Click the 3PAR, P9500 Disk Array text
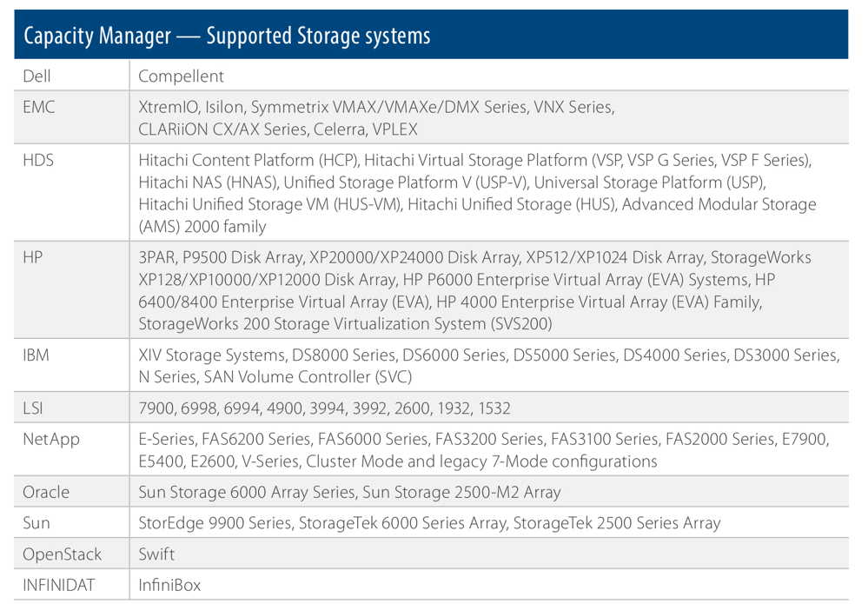This screenshot has width=868, height=604. point(221,257)
